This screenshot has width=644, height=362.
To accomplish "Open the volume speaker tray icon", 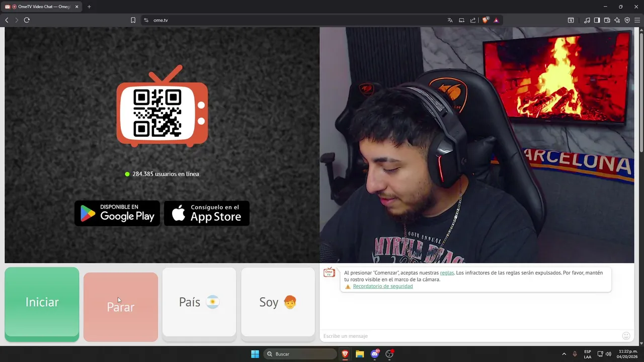I will tap(608, 354).
